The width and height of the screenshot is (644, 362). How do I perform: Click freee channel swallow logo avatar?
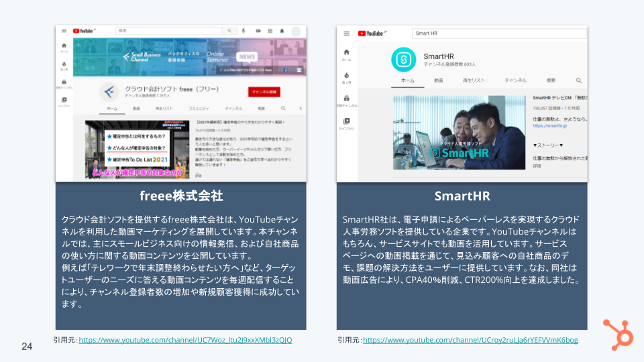click(x=109, y=92)
